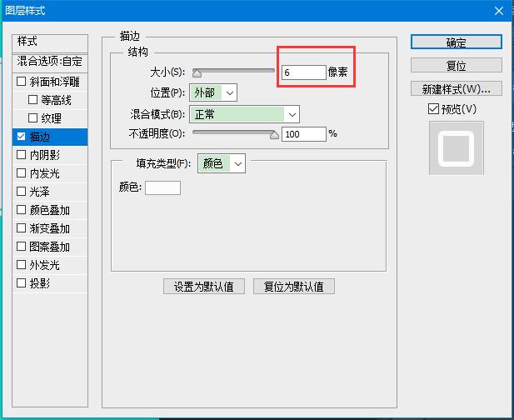This screenshot has height=420, width=514.
Task: Enable the 斜面和浮雕 checkbox
Action: click(22, 82)
